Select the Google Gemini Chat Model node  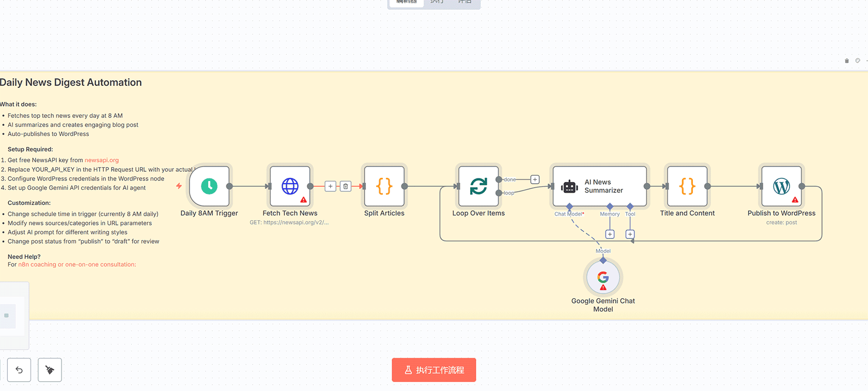pos(603,278)
